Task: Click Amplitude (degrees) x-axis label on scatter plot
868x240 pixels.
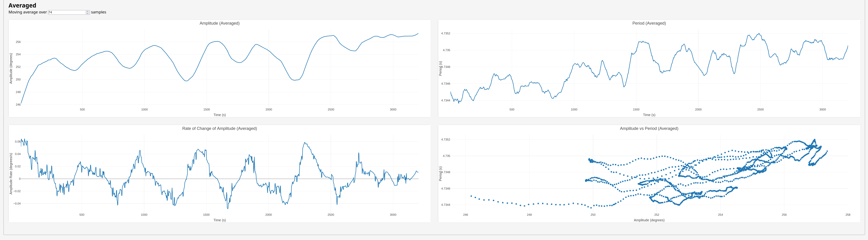Action: (x=649, y=220)
